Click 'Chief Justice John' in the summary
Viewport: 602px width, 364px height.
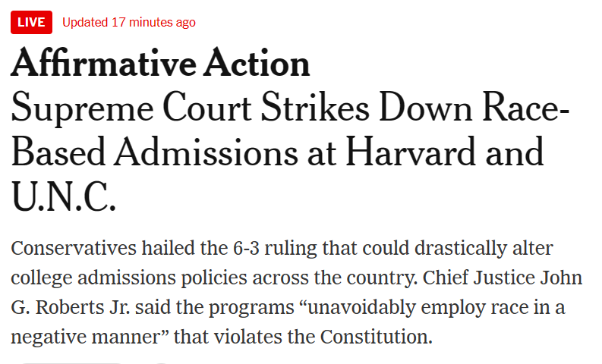(503, 278)
